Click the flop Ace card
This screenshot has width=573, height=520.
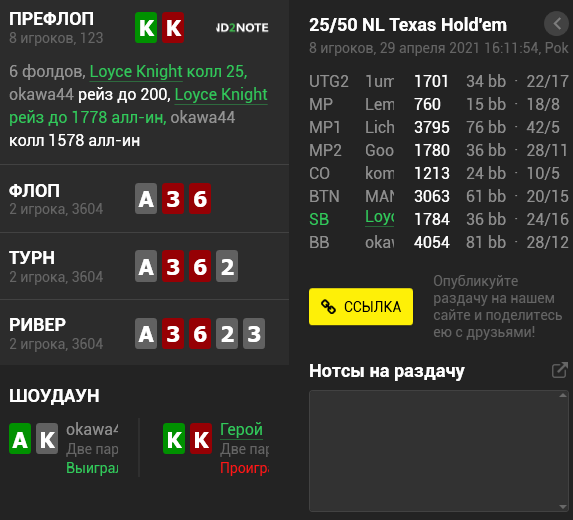click(x=146, y=199)
